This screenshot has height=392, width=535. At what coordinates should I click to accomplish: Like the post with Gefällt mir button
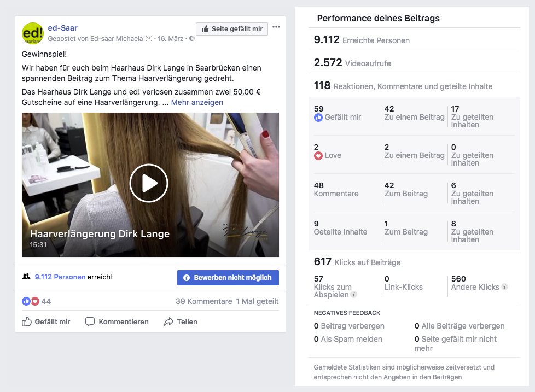click(x=46, y=322)
